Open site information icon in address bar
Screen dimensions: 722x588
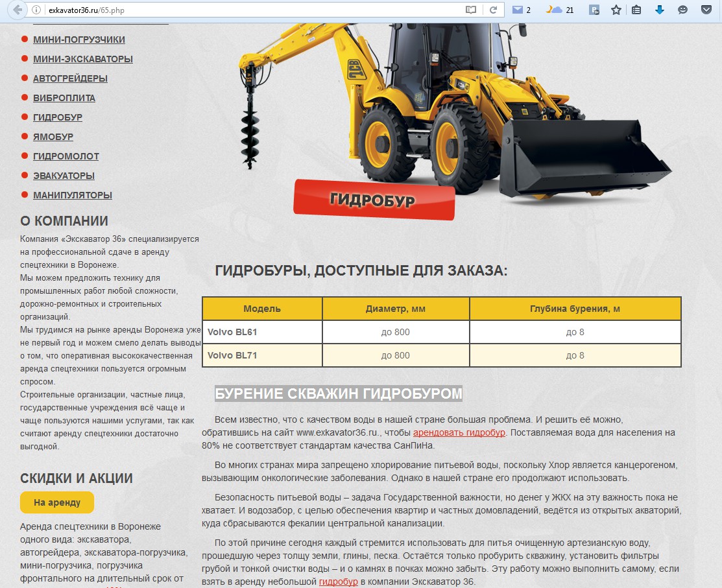coord(36,10)
